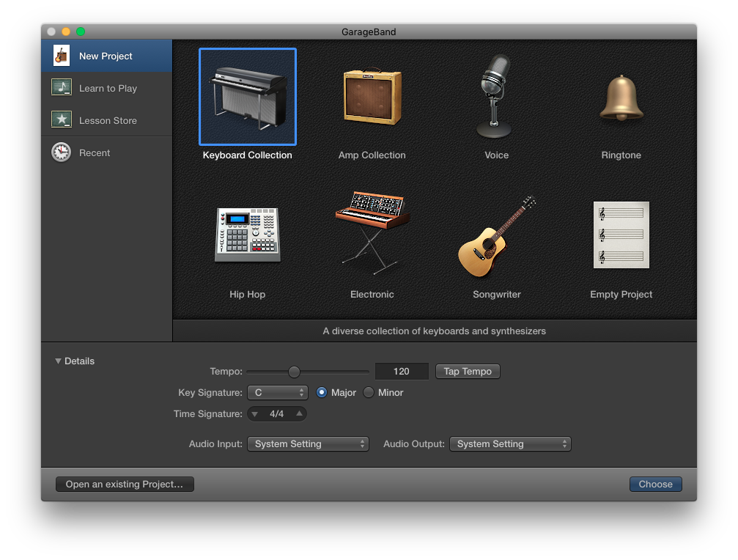Create an Empty Project from the template grid
Viewport: 738px width, 560px height.
click(x=621, y=235)
